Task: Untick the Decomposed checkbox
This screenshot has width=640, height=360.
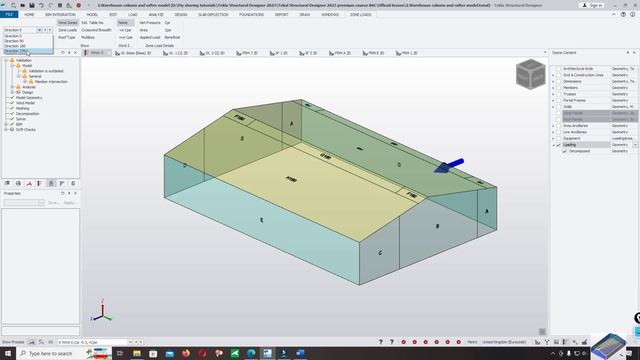Action: pos(565,151)
